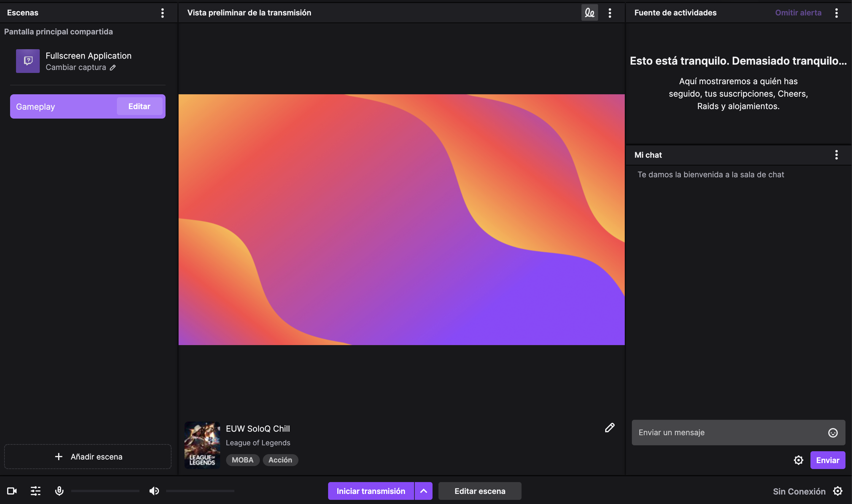Adjust the speaker volume slider

pyautogui.click(x=200, y=491)
